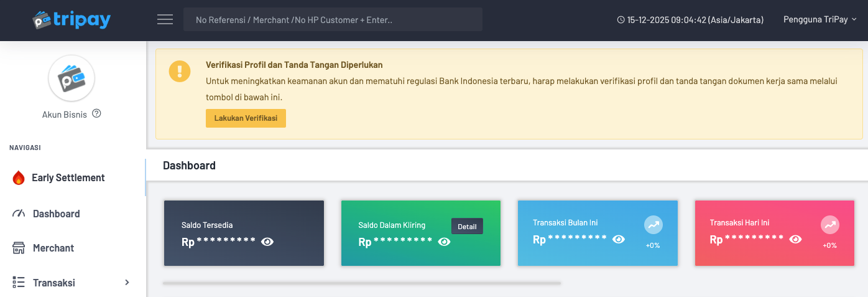Reveal the Saldo Dalam Kliring amount
This screenshot has height=297, width=868.
pyautogui.click(x=444, y=242)
